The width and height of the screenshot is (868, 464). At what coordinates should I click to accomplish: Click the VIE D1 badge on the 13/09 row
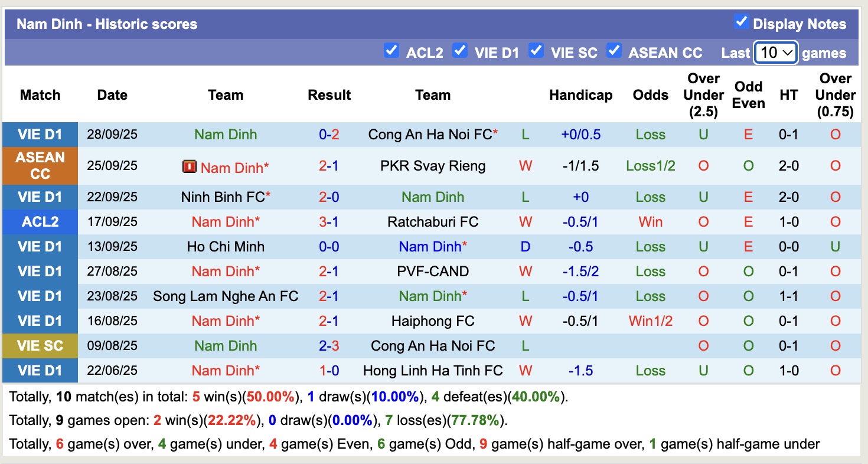click(40, 247)
